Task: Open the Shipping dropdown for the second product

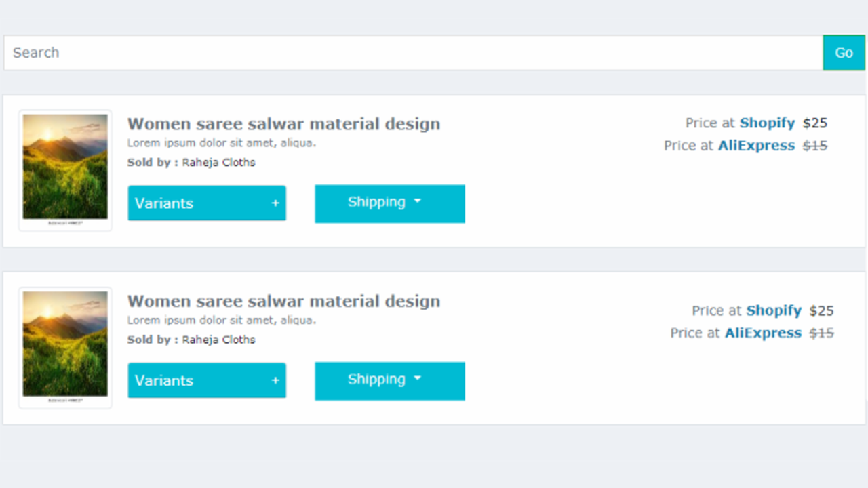Action: (389, 381)
